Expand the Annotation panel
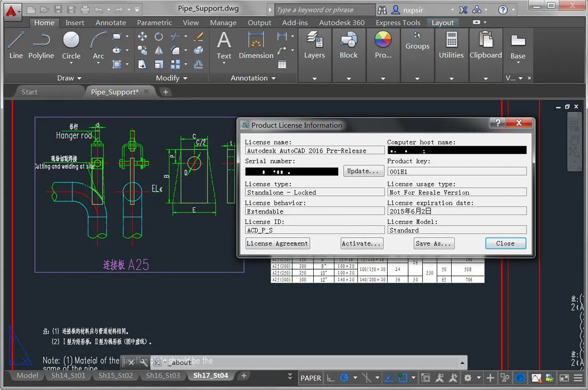 [x=273, y=78]
